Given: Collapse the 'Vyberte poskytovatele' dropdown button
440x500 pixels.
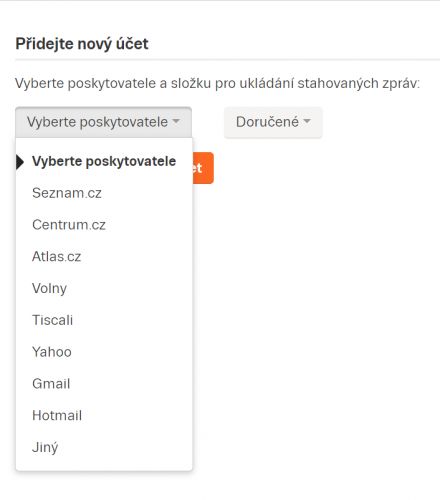Looking at the screenshot, I should tap(103, 122).
